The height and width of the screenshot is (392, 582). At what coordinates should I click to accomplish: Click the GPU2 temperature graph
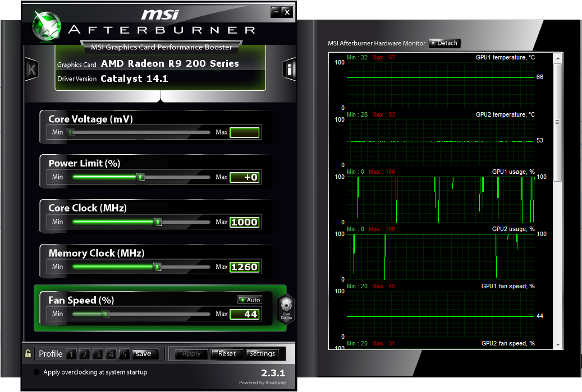(440, 142)
